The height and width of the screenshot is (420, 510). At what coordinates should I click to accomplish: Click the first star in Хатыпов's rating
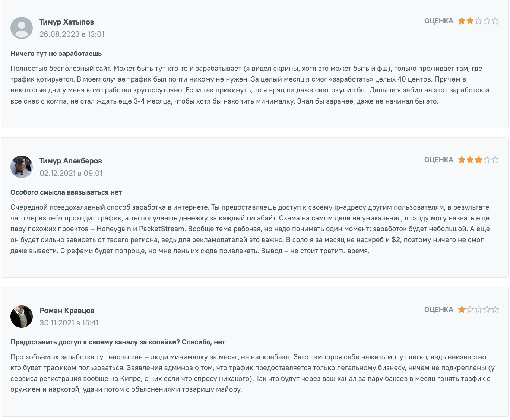tap(462, 21)
